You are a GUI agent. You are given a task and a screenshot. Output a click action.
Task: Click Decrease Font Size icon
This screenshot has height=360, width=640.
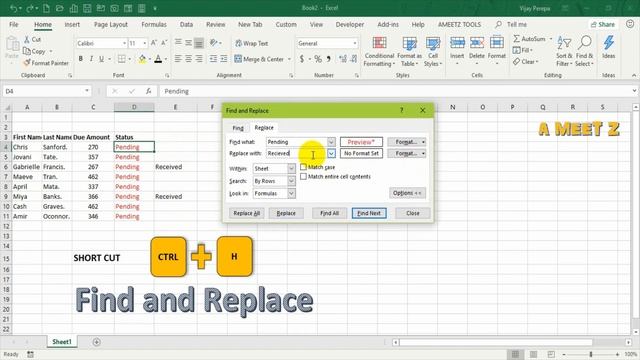pos(164,43)
